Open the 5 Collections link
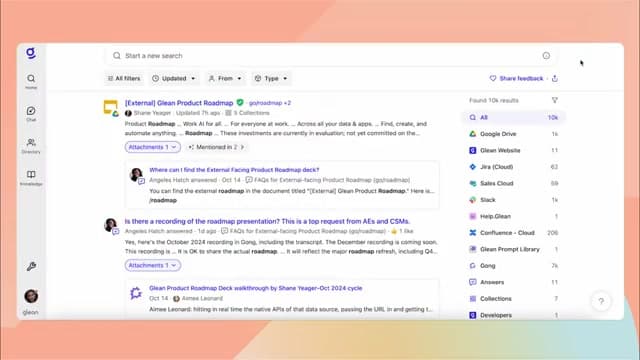The image size is (640, 360). coord(247,113)
